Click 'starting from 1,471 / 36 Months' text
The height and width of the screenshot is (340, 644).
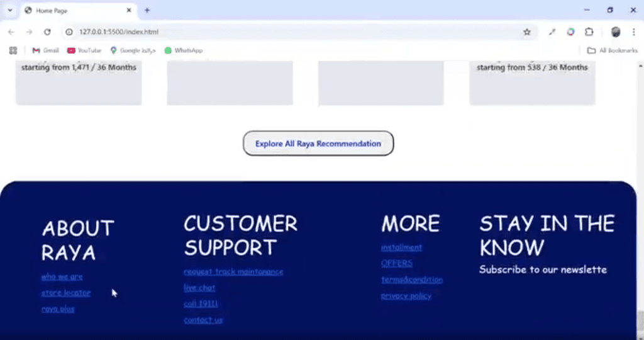[x=79, y=67]
